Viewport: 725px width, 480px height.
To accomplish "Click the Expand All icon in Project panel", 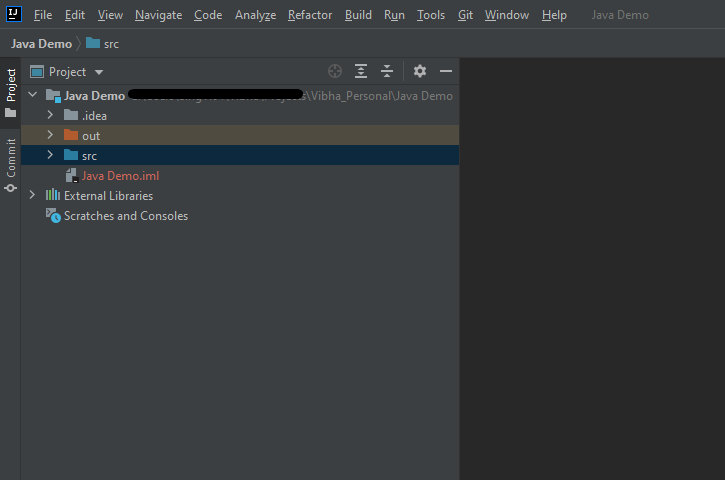I will pos(361,72).
